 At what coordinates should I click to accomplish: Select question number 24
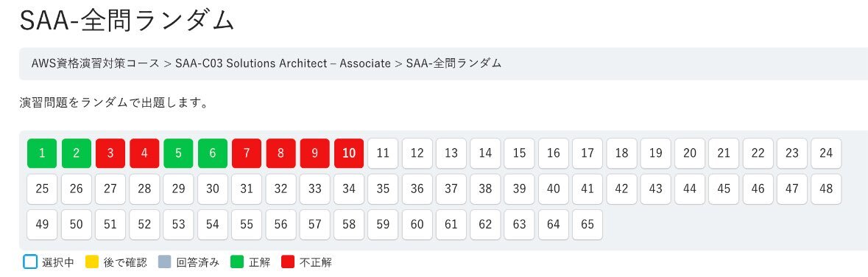point(826,153)
